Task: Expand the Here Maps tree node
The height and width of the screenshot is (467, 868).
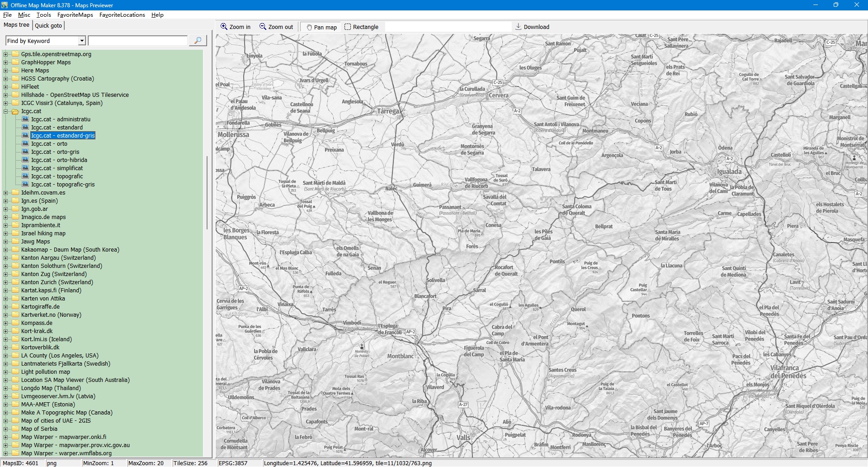Action: (6, 71)
